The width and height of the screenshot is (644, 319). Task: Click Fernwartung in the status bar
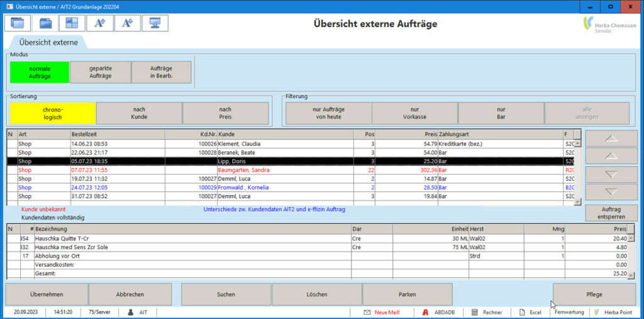(x=569, y=313)
